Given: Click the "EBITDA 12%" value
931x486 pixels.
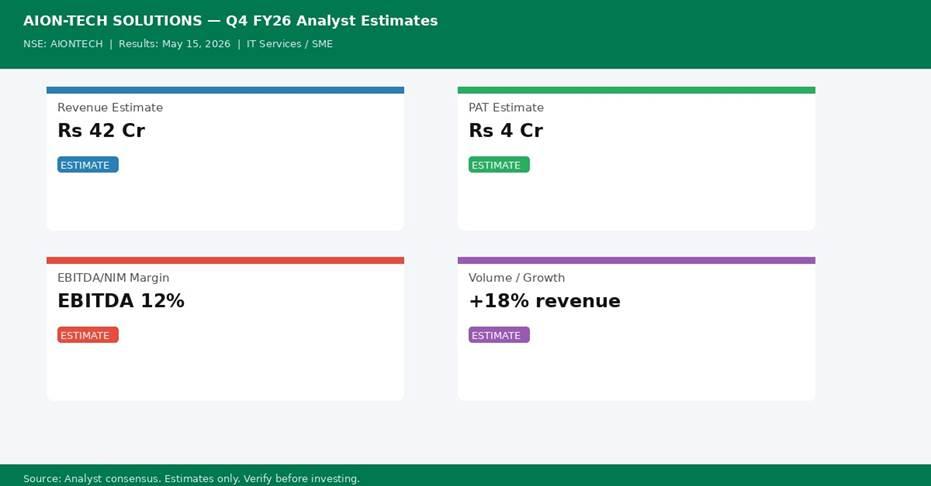Looking at the screenshot, I should point(121,301).
